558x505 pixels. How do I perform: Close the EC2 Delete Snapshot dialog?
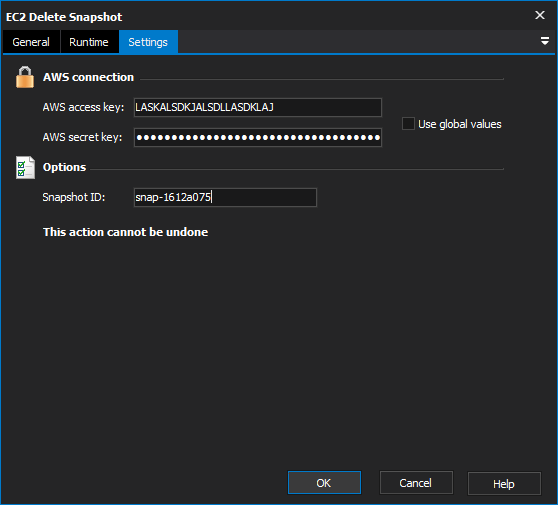coord(540,15)
